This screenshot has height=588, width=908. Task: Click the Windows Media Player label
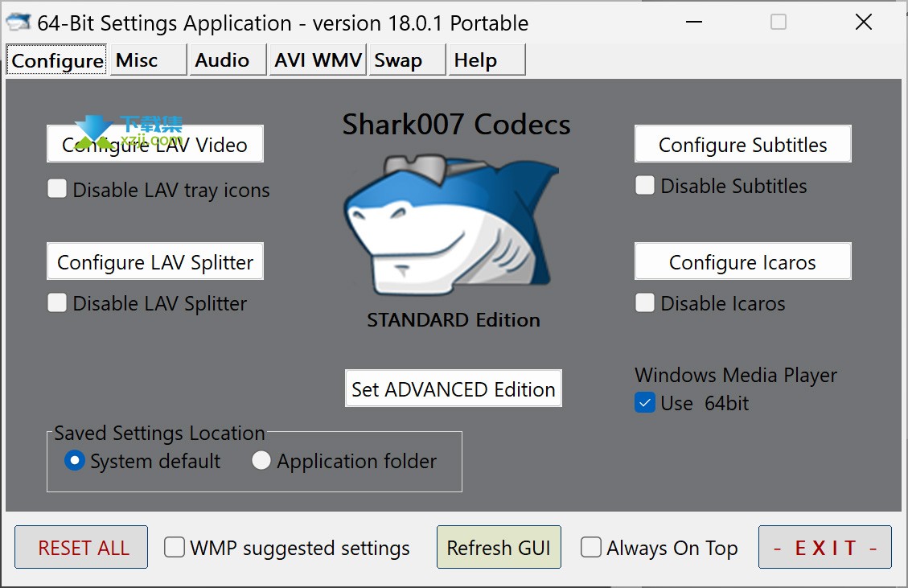(736, 376)
